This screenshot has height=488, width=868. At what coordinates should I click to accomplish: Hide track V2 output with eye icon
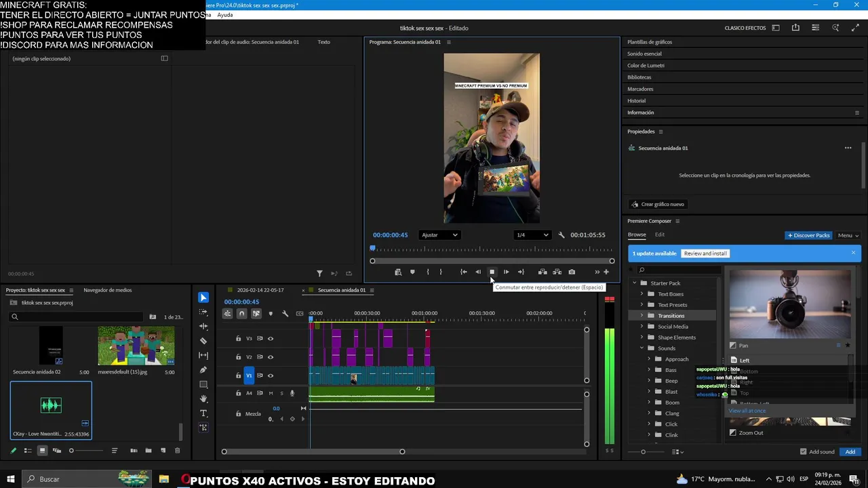(271, 357)
